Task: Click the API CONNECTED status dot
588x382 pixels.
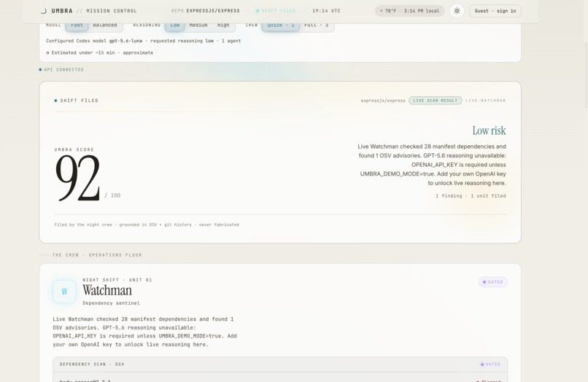Action: (x=41, y=70)
